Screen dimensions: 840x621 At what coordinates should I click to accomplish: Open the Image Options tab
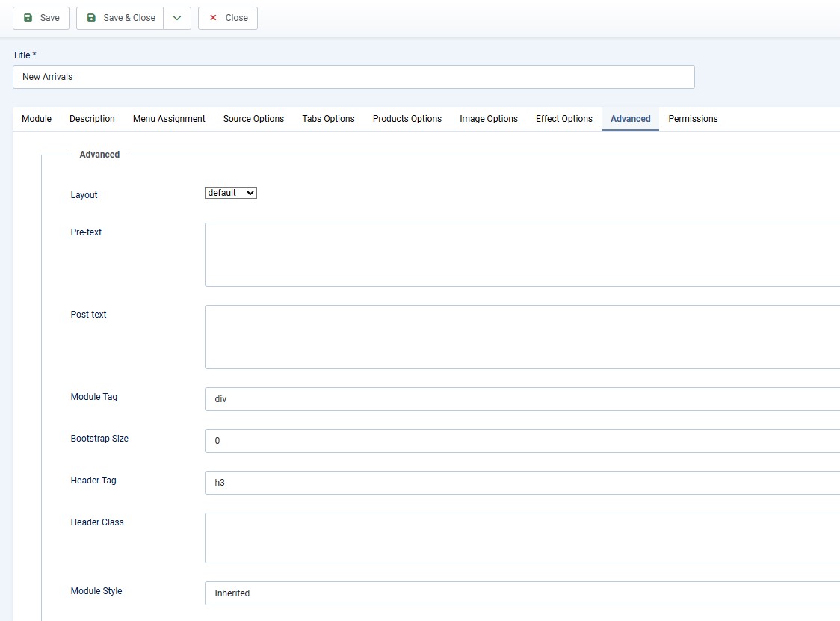488,119
